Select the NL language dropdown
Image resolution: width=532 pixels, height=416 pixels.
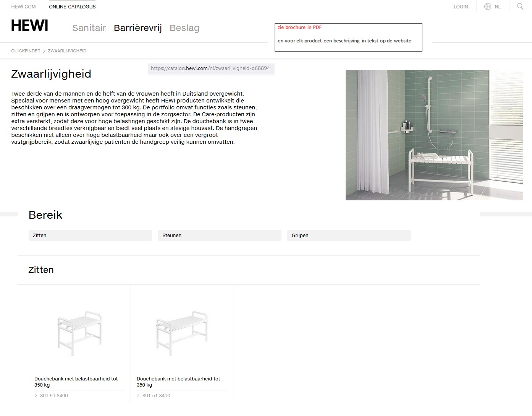498,7
